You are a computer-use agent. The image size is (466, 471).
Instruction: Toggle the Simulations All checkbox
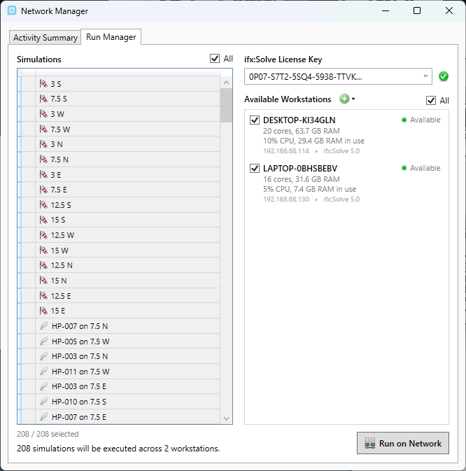pos(215,59)
